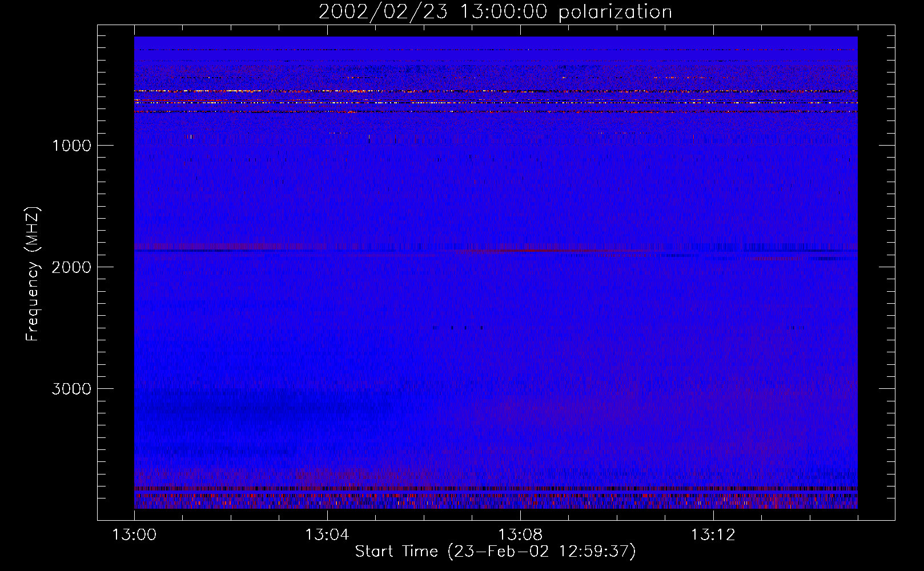Click the 13:12 time tick label
This screenshot has height=571, width=924.
point(713,535)
